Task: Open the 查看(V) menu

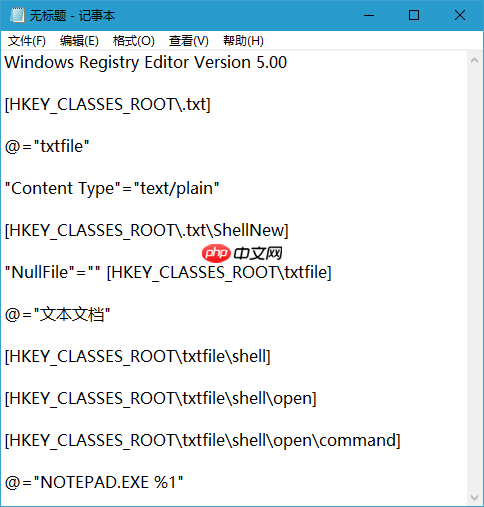Action: (x=189, y=41)
